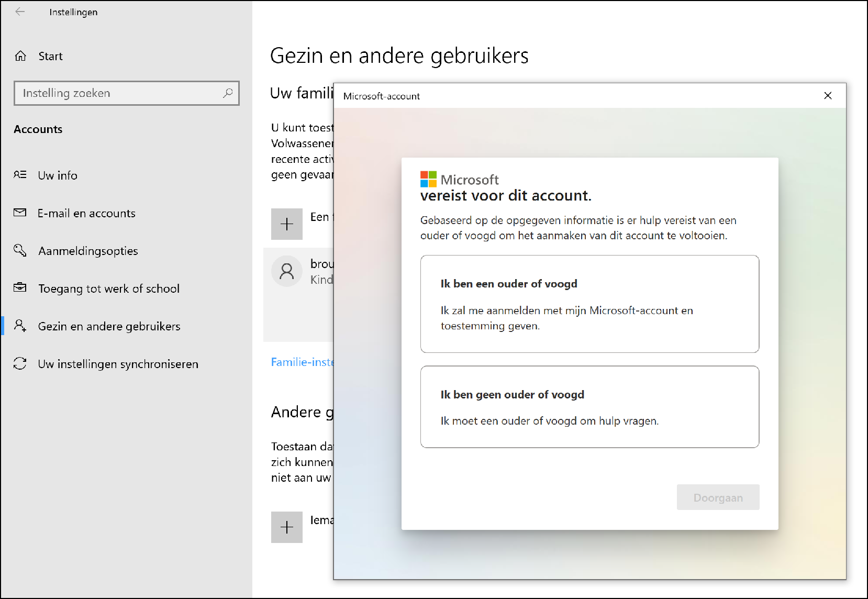Image resolution: width=868 pixels, height=599 pixels.
Task: Click the key icon for Aanmeldingsopties
Action: [x=20, y=250]
